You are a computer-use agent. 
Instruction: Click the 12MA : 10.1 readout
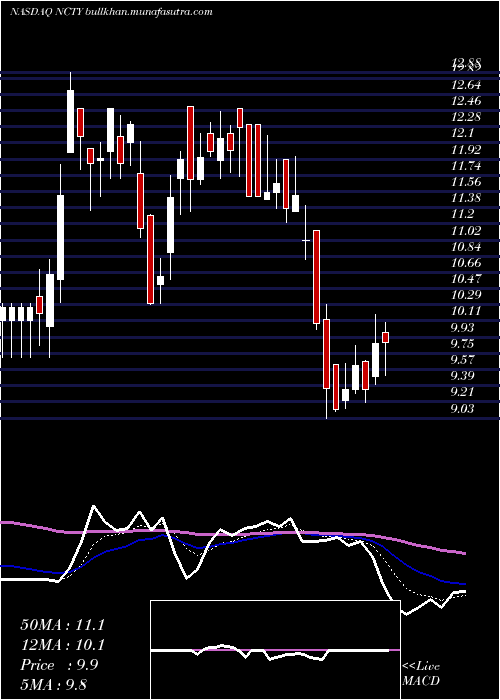pyautogui.click(x=62, y=645)
